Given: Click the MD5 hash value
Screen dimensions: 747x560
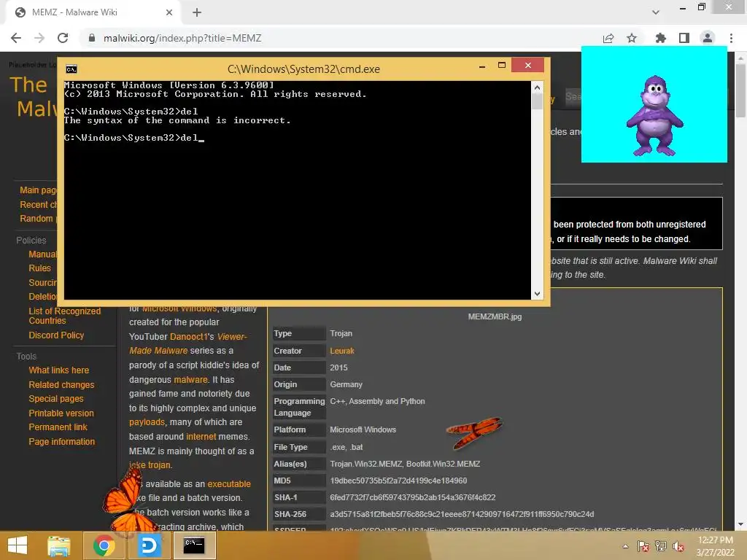Looking at the screenshot, I should (398, 481).
